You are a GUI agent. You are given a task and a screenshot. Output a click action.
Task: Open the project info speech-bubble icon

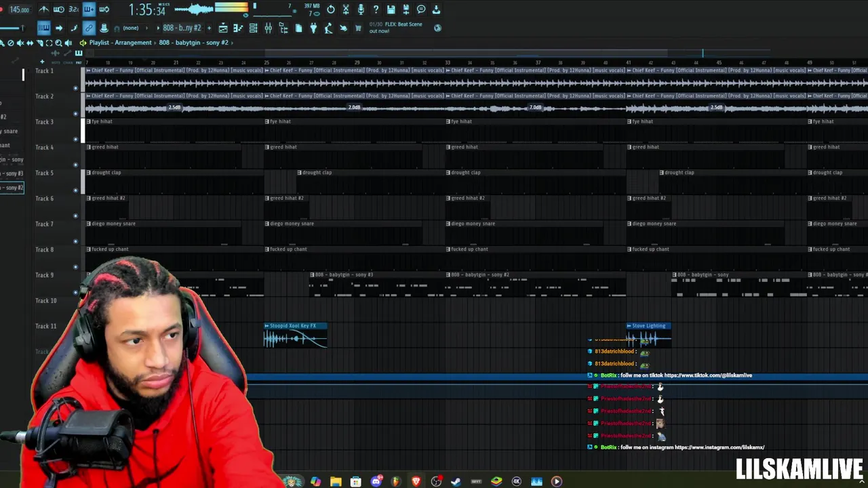(x=421, y=9)
